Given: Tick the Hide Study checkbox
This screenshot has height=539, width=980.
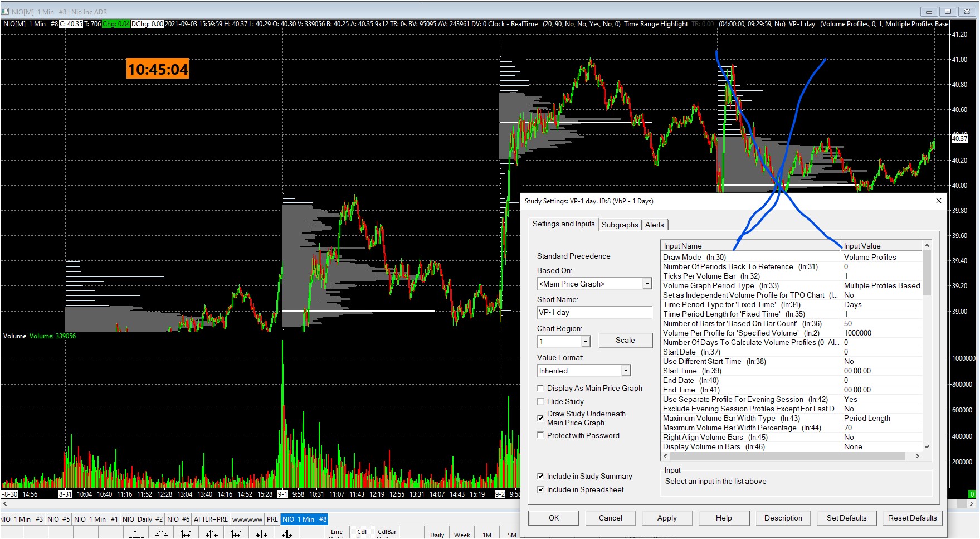Looking at the screenshot, I should pyautogui.click(x=540, y=401).
